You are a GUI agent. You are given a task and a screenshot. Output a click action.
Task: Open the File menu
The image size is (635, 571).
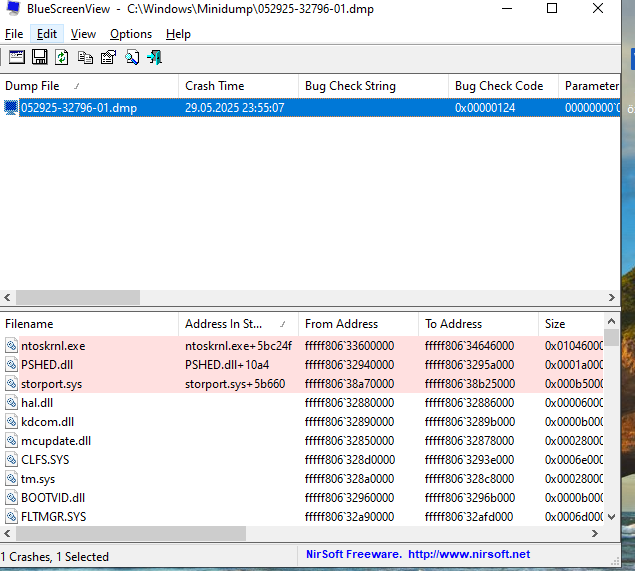(14, 34)
